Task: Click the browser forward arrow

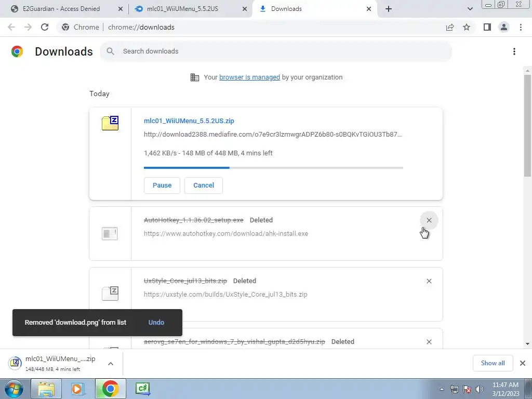Action: point(28,27)
